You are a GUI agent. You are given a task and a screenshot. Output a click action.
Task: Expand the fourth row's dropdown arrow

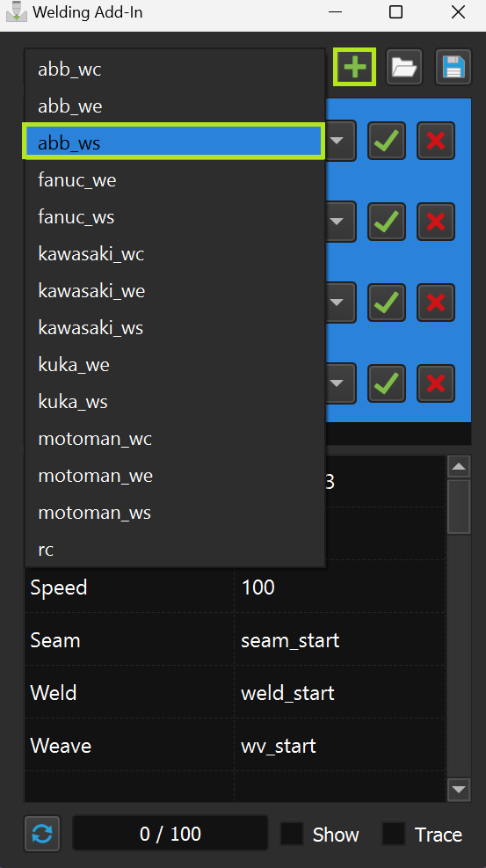(337, 383)
